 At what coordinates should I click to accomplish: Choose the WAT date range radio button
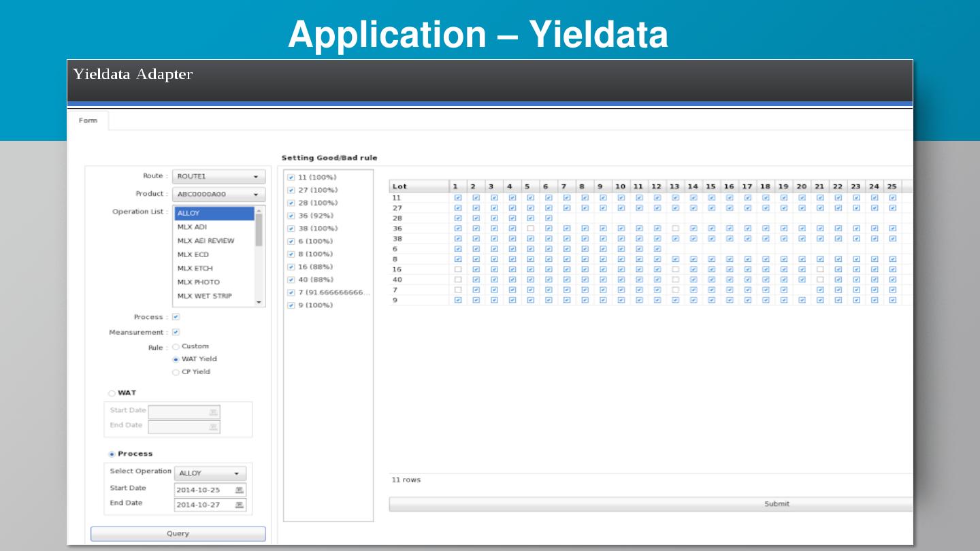coord(112,393)
